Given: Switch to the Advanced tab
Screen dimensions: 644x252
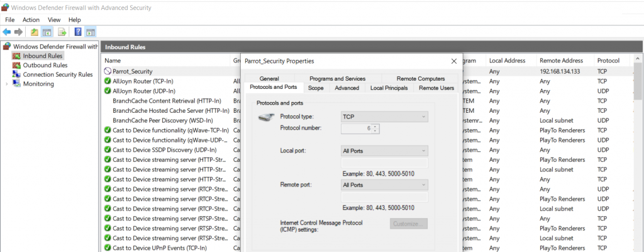Looking at the screenshot, I should [347, 88].
